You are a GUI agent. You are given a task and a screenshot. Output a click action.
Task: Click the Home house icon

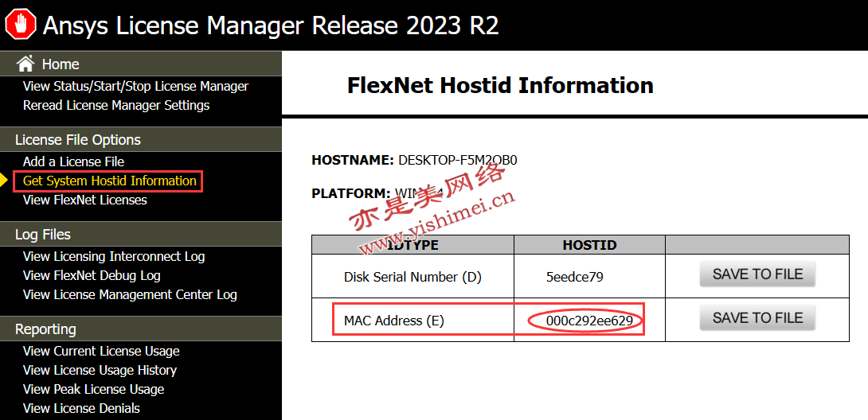click(x=25, y=64)
